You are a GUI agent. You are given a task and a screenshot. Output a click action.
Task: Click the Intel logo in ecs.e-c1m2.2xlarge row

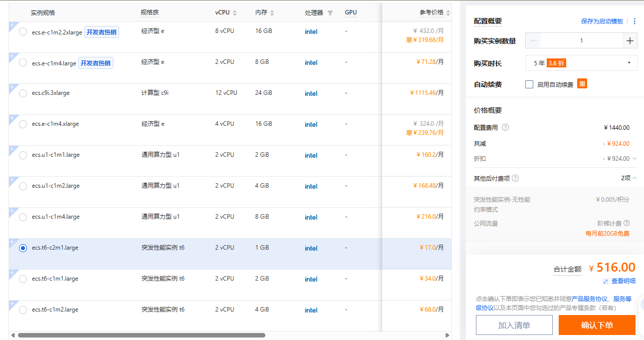(311, 31)
